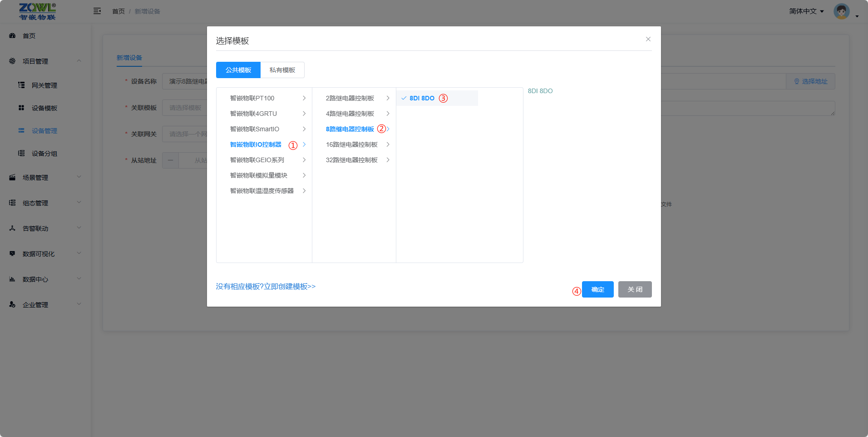The image size is (868, 437).
Task: Close the 选择模板 dialog with X
Action: pyautogui.click(x=648, y=39)
